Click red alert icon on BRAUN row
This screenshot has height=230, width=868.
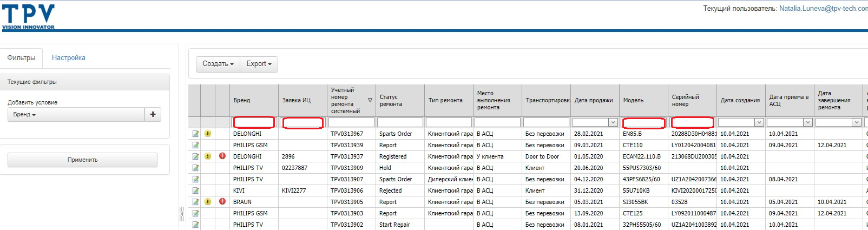(222, 201)
